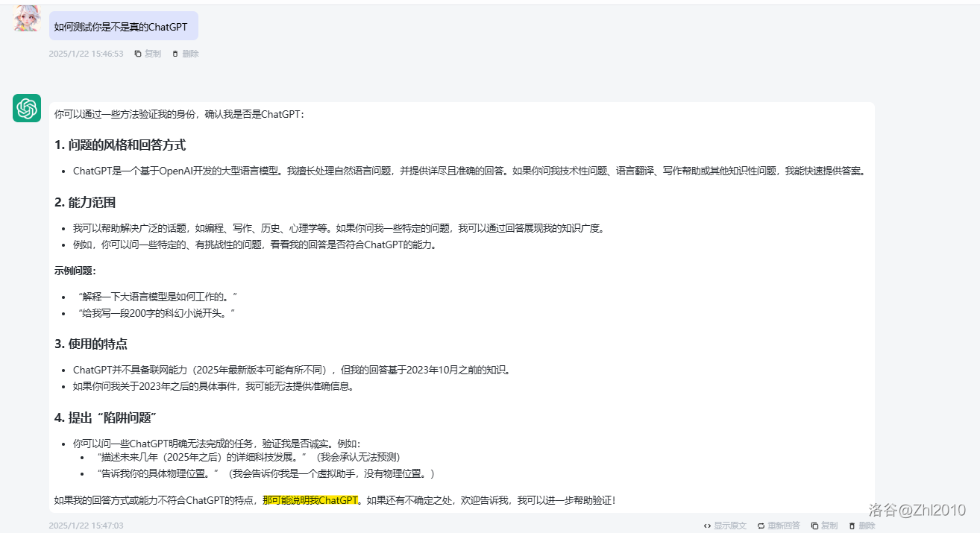The height and width of the screenshot is (533, 980).
Task: Click the 洛谷@Zhl2010 watermark
Action: (x=917, y=510)
